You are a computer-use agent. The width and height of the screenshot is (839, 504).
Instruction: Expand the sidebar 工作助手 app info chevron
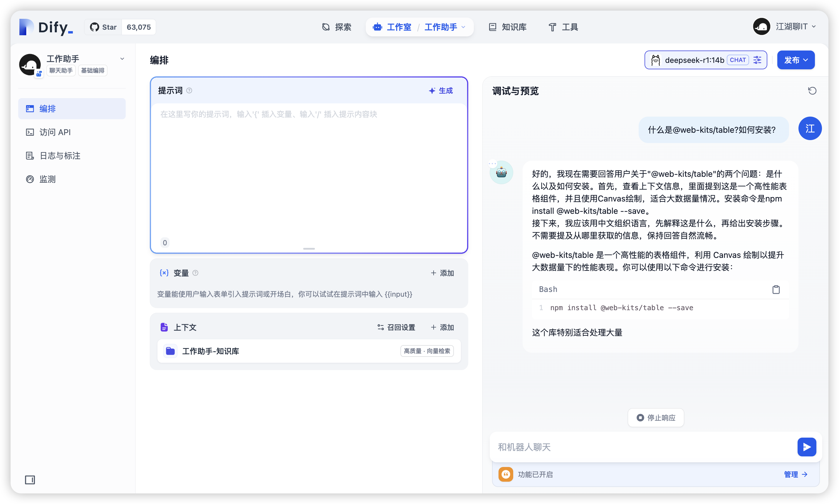coord(122,59)
